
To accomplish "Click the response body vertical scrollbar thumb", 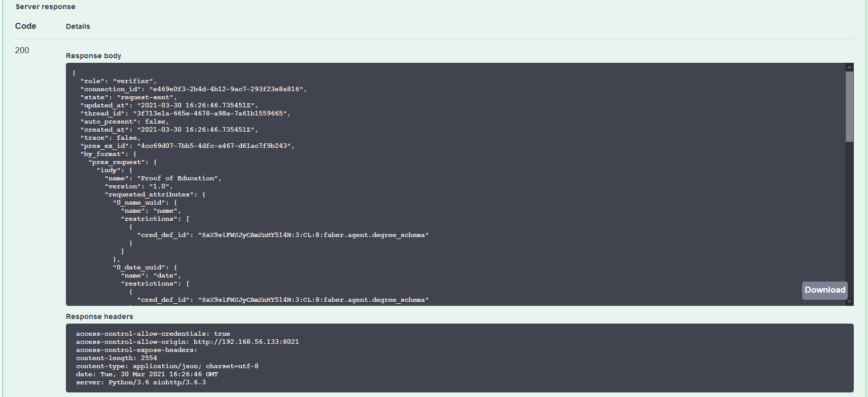I will pos(849,106).
